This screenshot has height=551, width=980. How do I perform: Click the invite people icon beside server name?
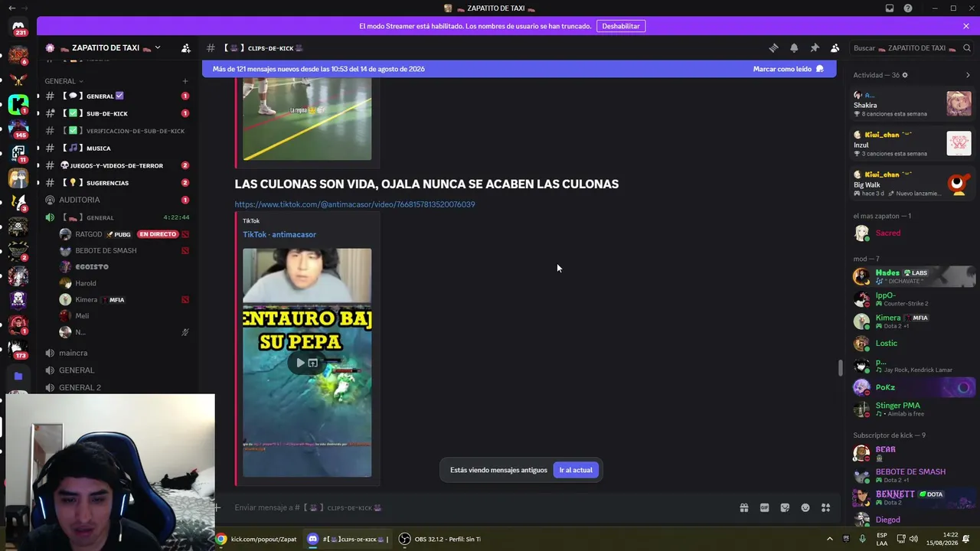pos(185,47)
